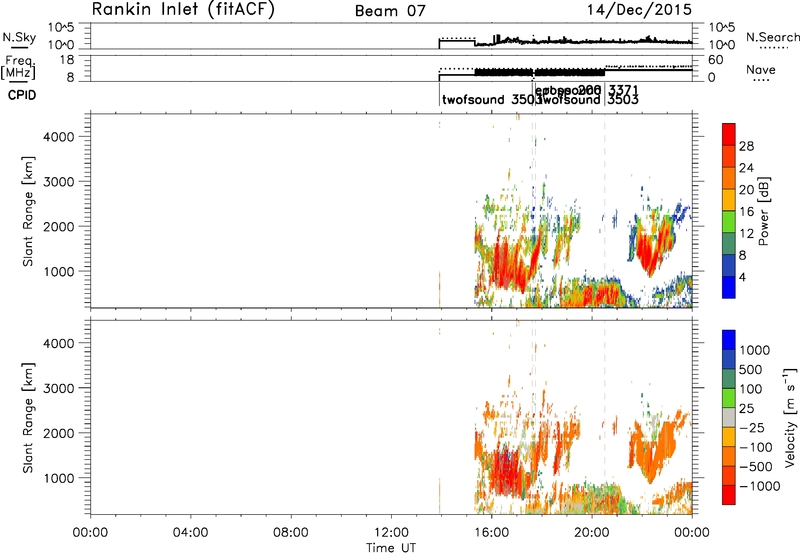
Task: Click the '3000' tick of velocity panel
Action: point(59,388)
